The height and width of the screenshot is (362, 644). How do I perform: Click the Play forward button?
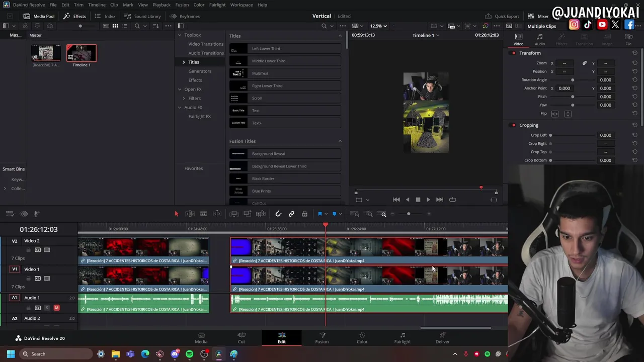(x=428, y=200)
